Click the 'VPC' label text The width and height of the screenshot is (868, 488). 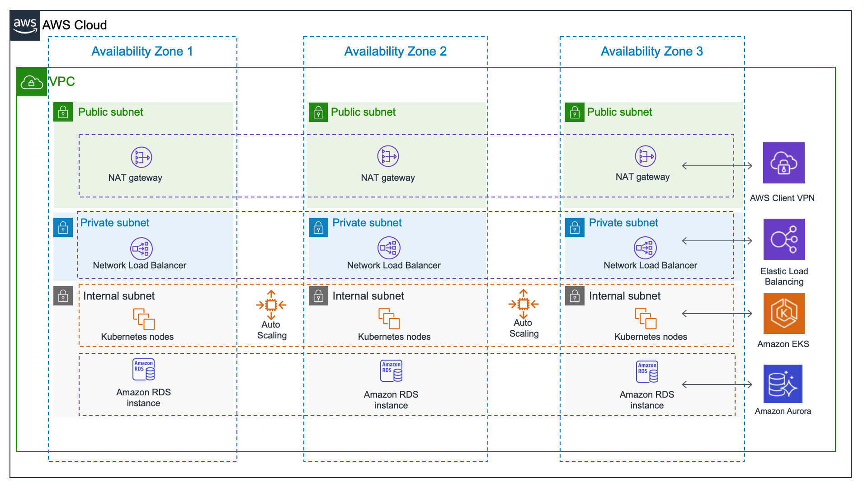click(x=62, y=81)
